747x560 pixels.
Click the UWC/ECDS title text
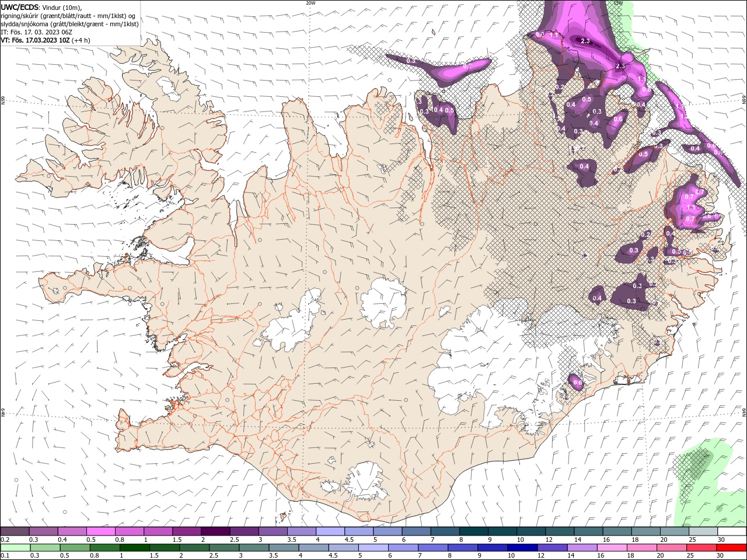coord(20,7)
